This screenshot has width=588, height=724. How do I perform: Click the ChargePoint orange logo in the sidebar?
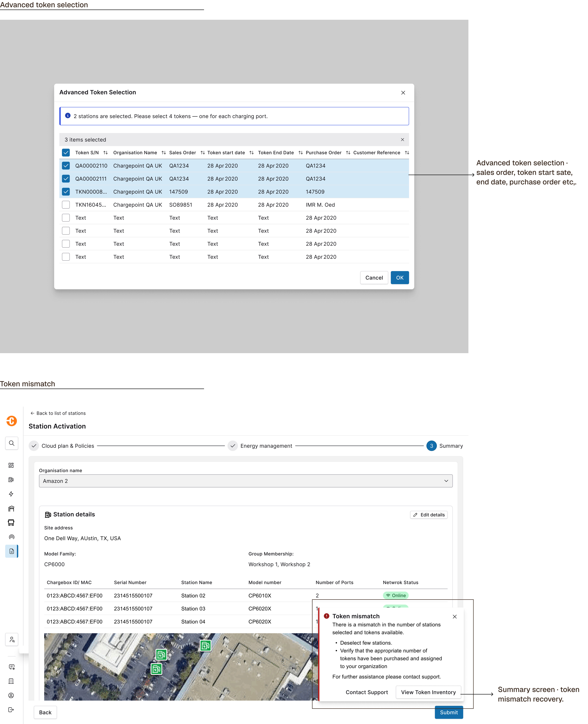tap(11, 421)
